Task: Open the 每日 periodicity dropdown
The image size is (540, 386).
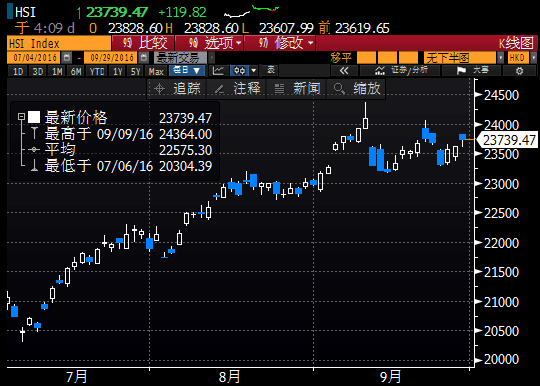Action: click(x=187, y=71)
